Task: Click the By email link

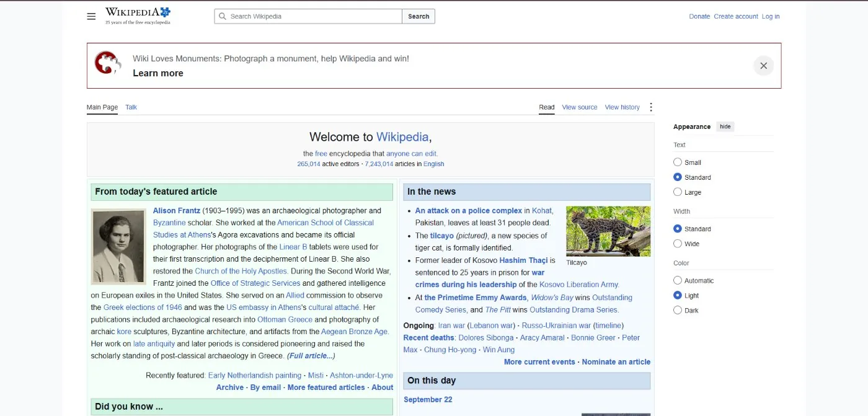Action: coord(265,387)
